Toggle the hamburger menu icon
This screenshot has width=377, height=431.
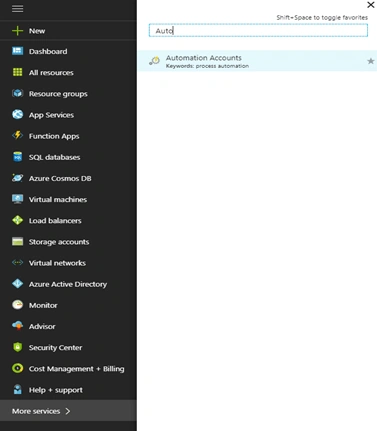pos(17,9)
